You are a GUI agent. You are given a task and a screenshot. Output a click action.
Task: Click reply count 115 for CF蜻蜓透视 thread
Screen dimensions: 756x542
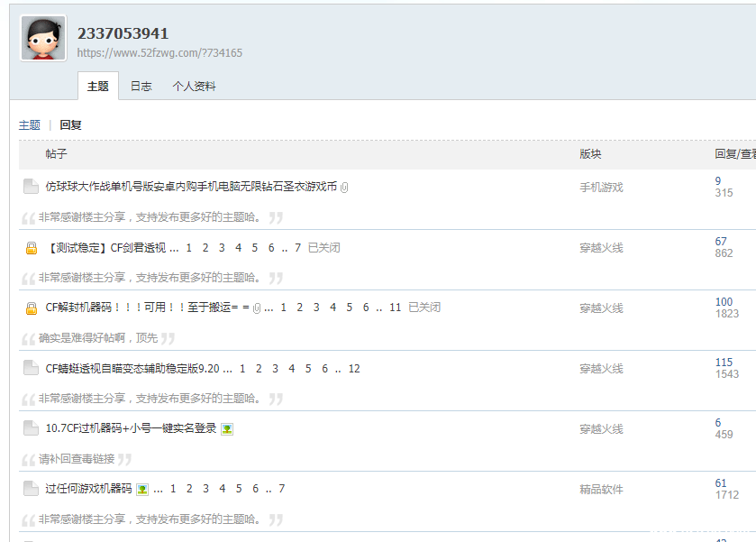(724, 362)
